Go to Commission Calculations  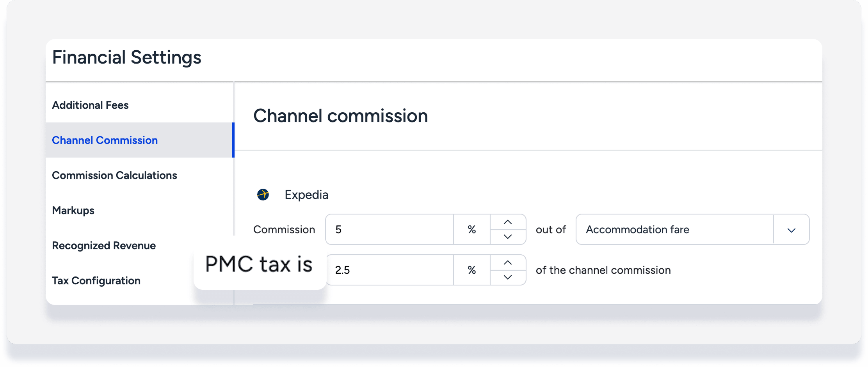(x=114, y=176)
